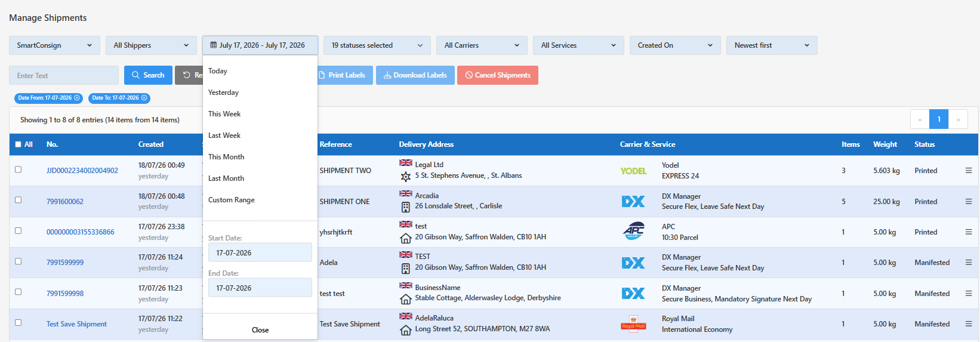The width and height of the screenshot is (980, 342).
Task: Select checkbox for JJD0002234002004902
Action: pos(19,170)
